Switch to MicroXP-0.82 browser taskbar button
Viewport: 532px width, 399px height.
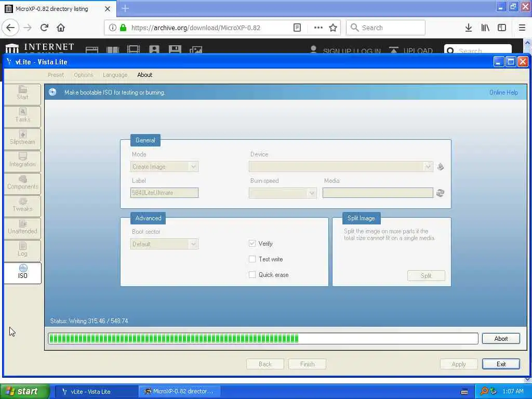(x=180, y=392)
